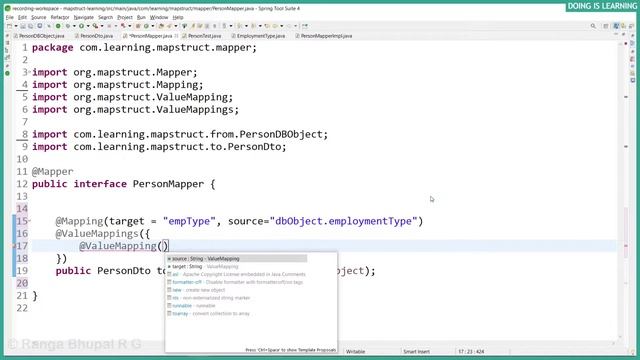Collapse the import block fold on line 3
The height and width of the screenshot is (360, 640).
click(x=30, y=72)
